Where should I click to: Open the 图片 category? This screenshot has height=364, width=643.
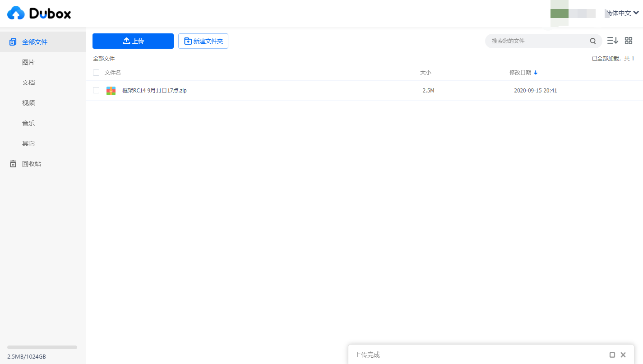tap(28, 62)
